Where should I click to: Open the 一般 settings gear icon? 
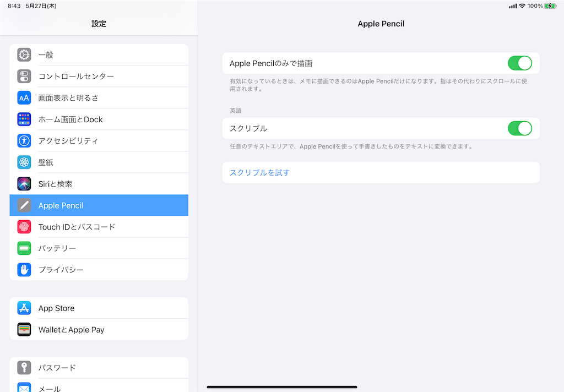click(24, 55)
